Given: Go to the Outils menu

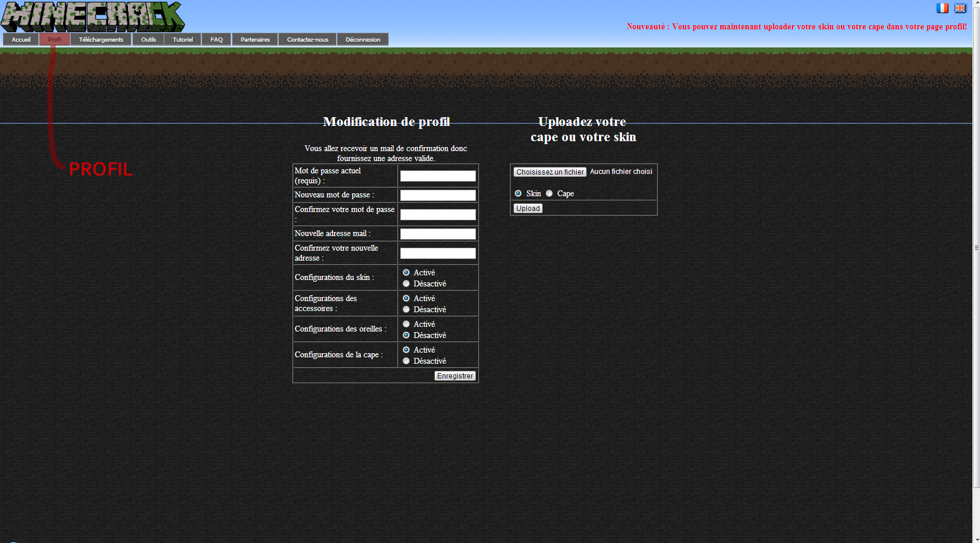Looking at the screenshot, I should pyautogui.click(x=148, y=40).
